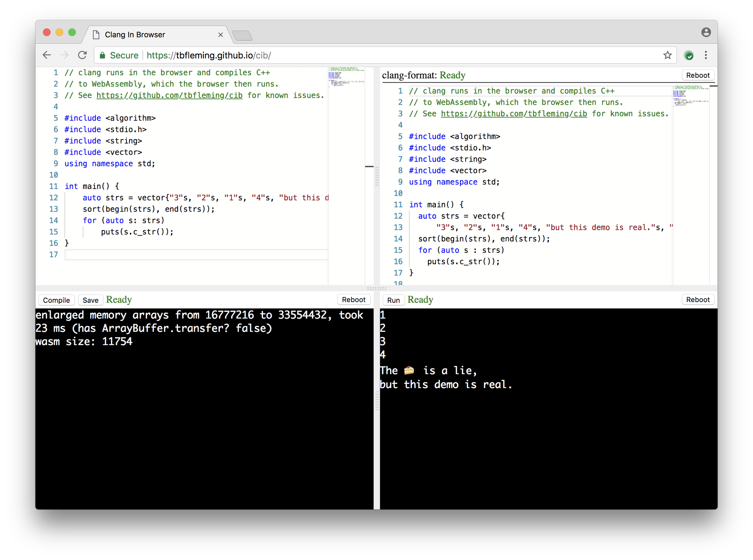This screenshot has height=560, width=753.
Task: Click the vertical splitter between editor panes
Action: (x=377, y=176)
